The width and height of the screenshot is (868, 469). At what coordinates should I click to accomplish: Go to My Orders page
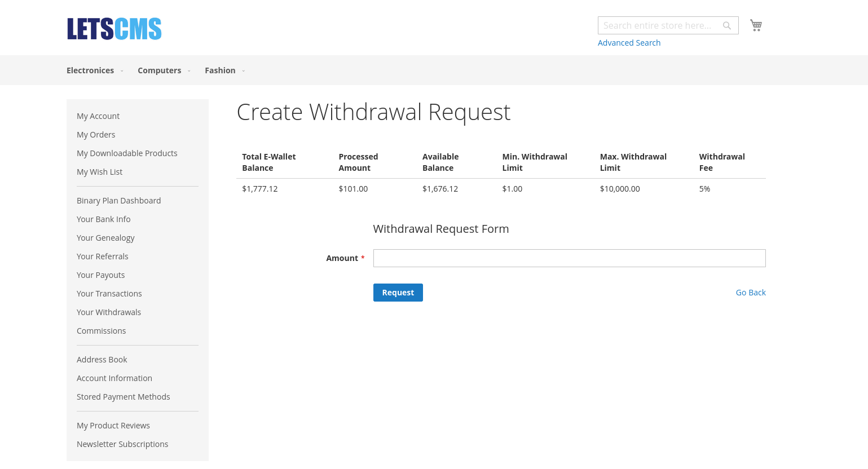coord(96,135)
